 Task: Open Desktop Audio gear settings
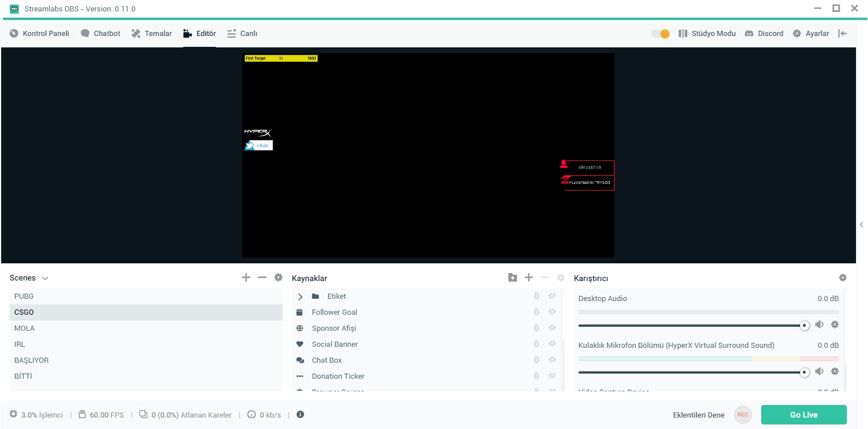(x=834, y=324)
